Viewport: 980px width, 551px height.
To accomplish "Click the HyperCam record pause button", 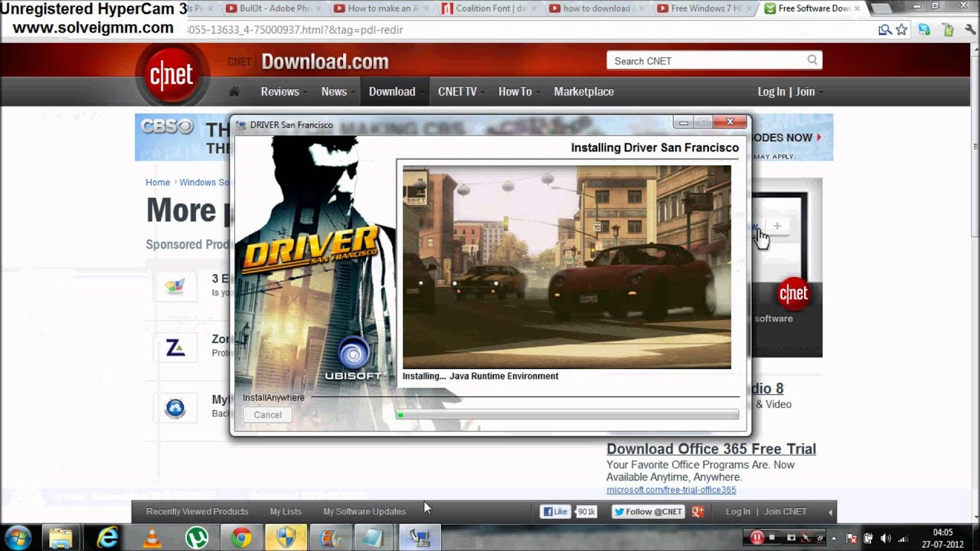I will (x=756, y=537).
